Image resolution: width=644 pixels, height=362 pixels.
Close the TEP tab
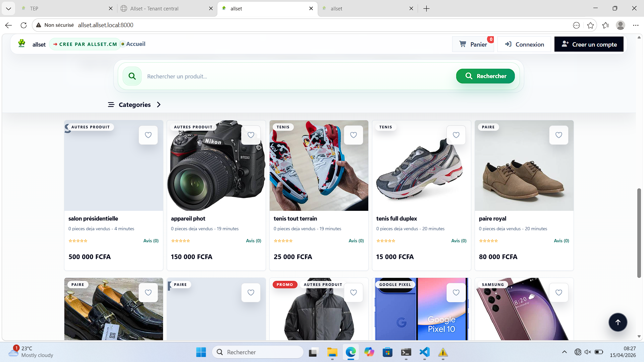coord(111,9)
